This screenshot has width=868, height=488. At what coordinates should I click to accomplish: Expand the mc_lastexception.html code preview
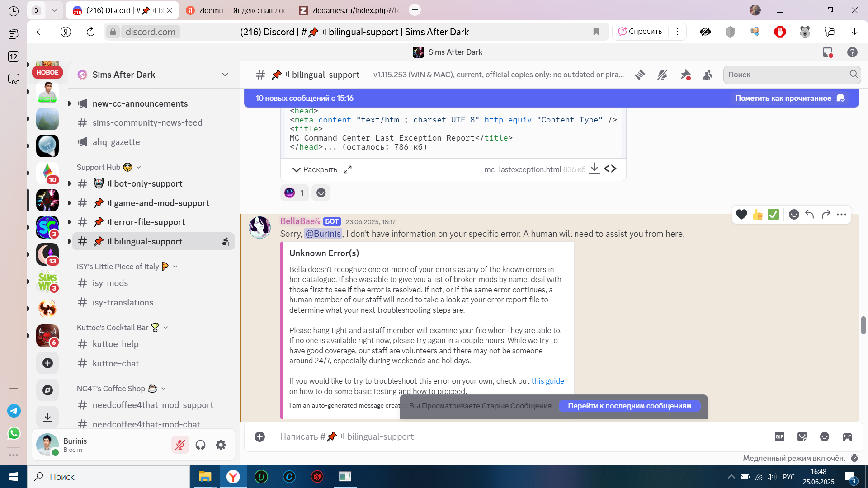coord(315,169)
